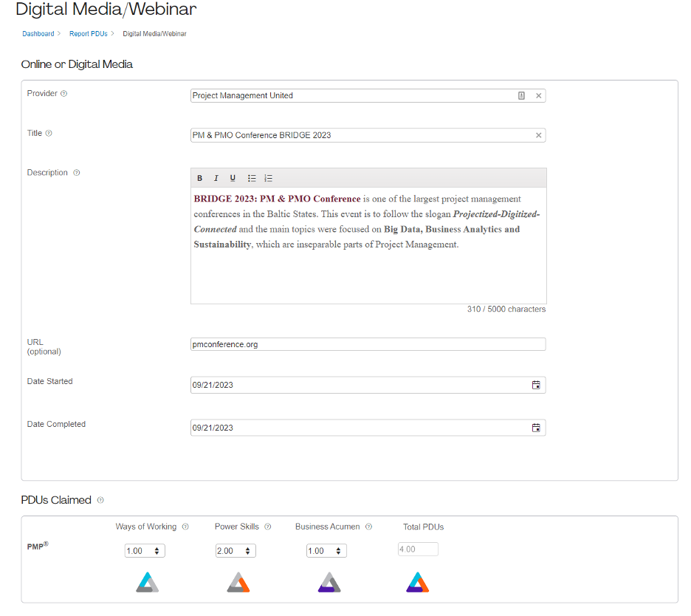Focus the Provider input field

pyautogui.click(x=368, y=96)
